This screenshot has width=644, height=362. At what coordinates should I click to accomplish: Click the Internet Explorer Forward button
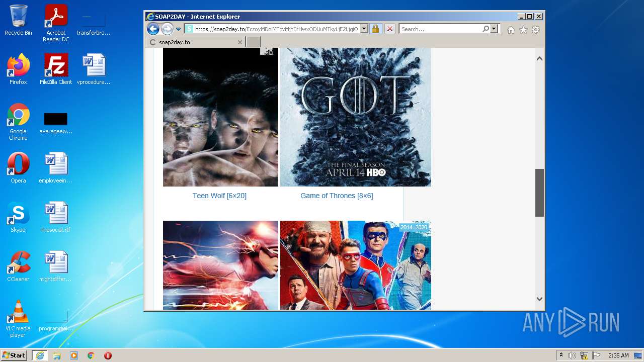[x=167, y=29]
